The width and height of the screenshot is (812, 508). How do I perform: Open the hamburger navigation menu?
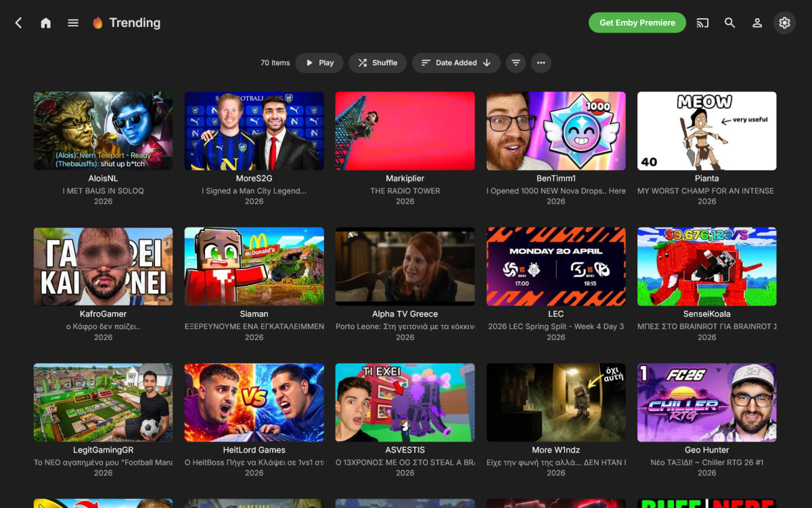point(73,23)
